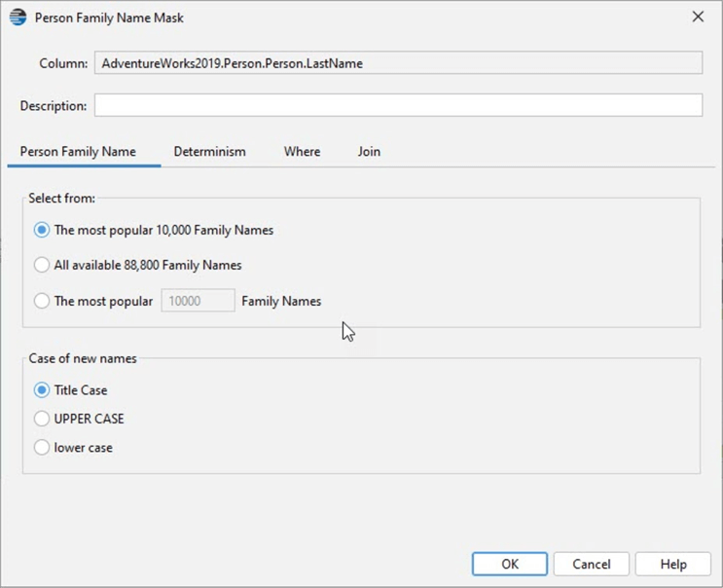The height and width of the screenshot is (588, 723).
Task: Click the application icon in the title bar
Action: pyautogui.click(x=18, y=18)
